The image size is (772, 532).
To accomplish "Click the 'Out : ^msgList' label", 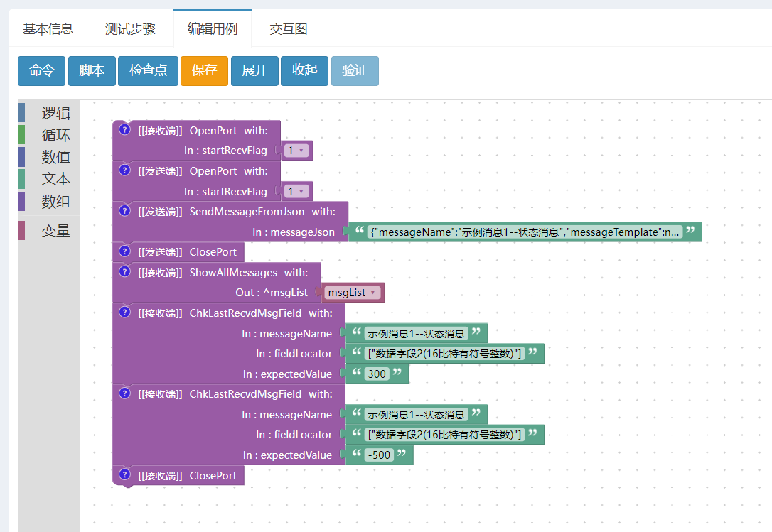I will [x=272, y=293].
